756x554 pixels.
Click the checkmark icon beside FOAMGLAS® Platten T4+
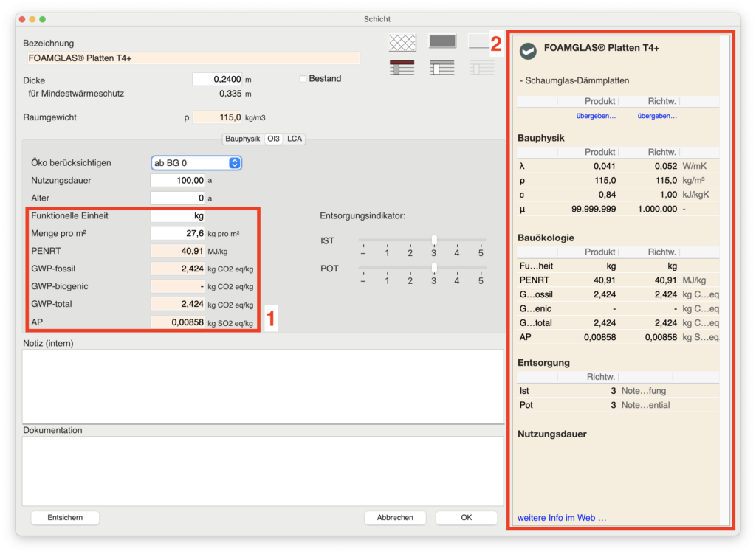pos(528,51)
